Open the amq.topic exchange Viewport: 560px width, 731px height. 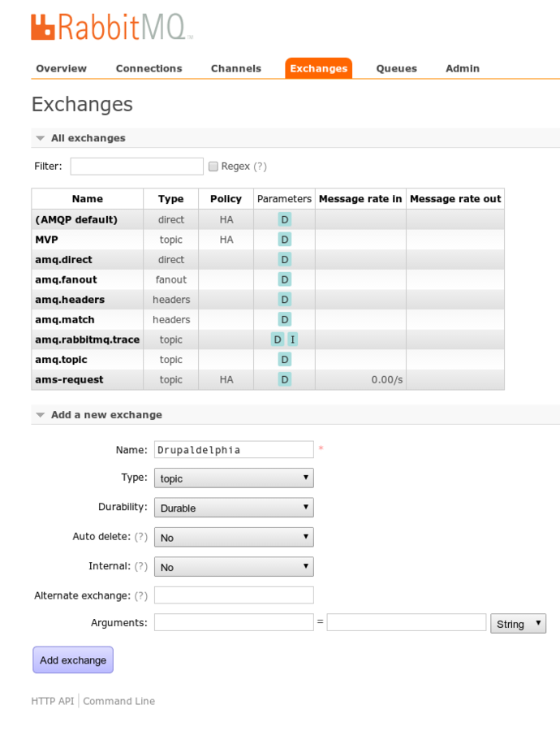61,360
